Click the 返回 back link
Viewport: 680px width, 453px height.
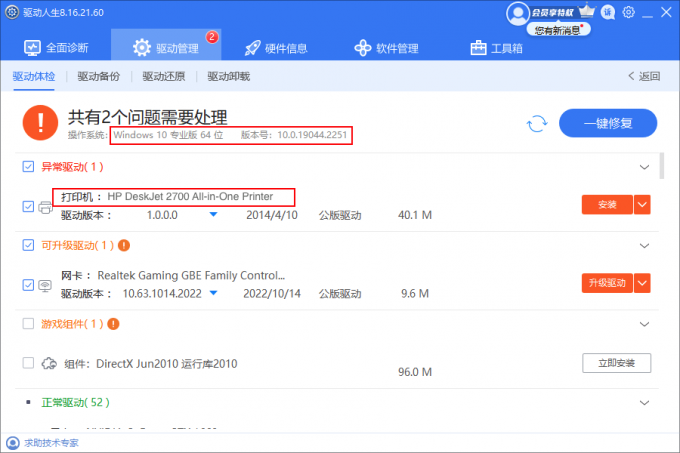644,76
